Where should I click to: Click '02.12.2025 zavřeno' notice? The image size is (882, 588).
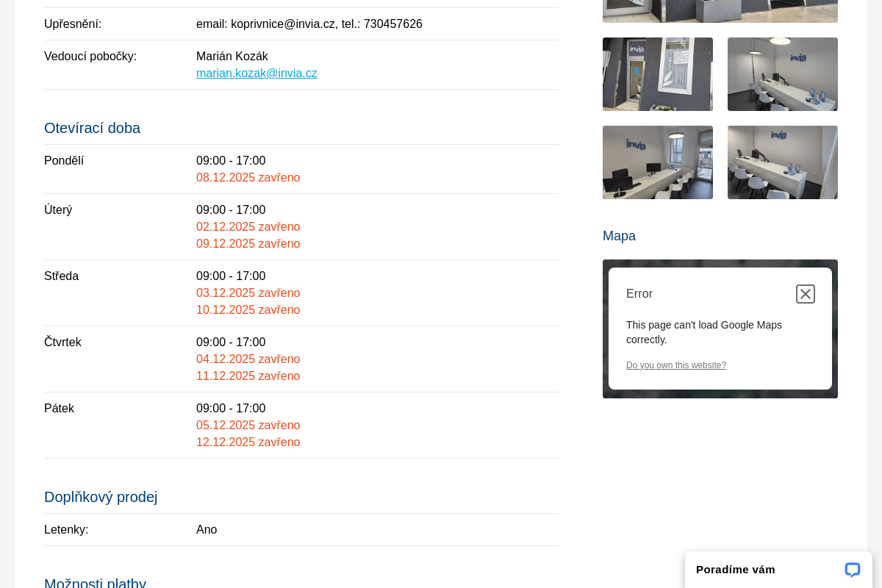(248, 227)
